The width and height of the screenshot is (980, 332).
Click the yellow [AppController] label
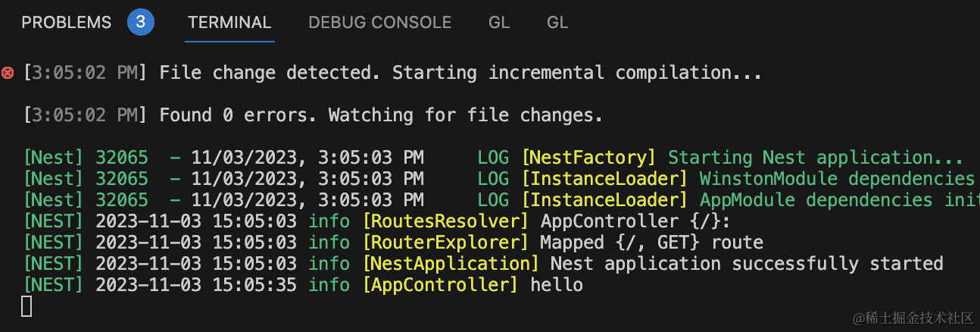pos(440,285)
